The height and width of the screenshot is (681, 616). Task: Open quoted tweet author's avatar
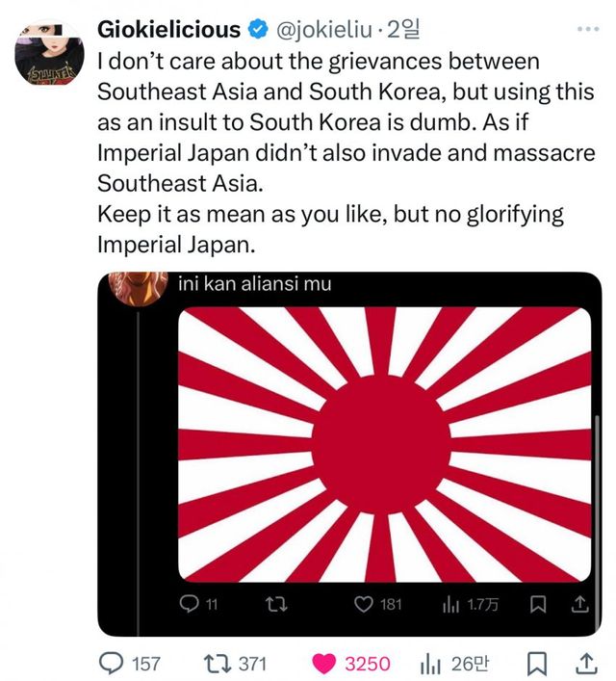pos(138,287)
